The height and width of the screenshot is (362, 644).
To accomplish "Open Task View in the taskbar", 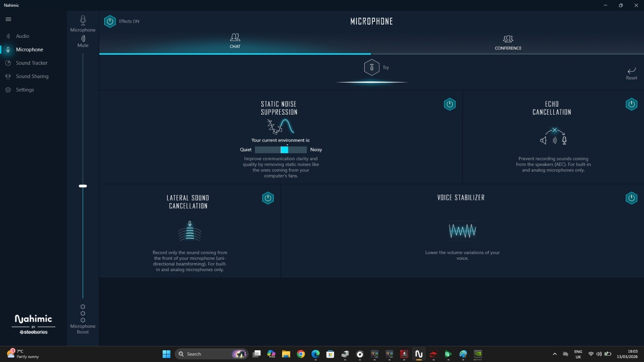I will (x=256, y=354).
